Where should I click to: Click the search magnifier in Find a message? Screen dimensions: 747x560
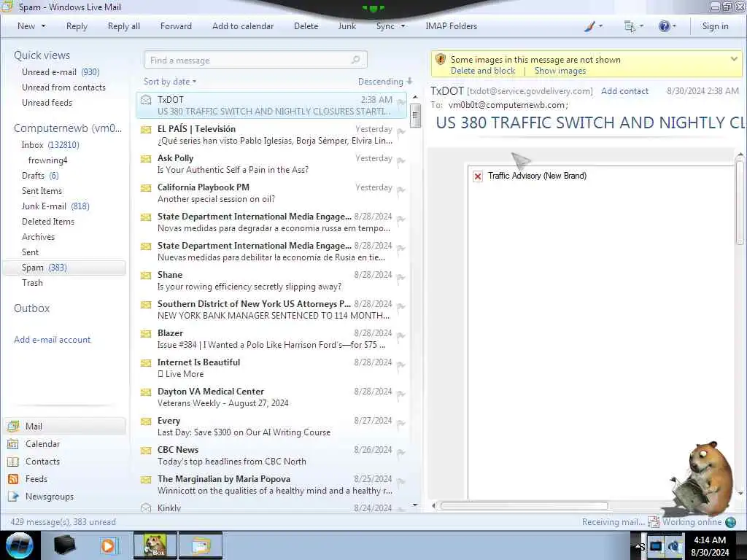pyautogui.click(x=355, y=60)
